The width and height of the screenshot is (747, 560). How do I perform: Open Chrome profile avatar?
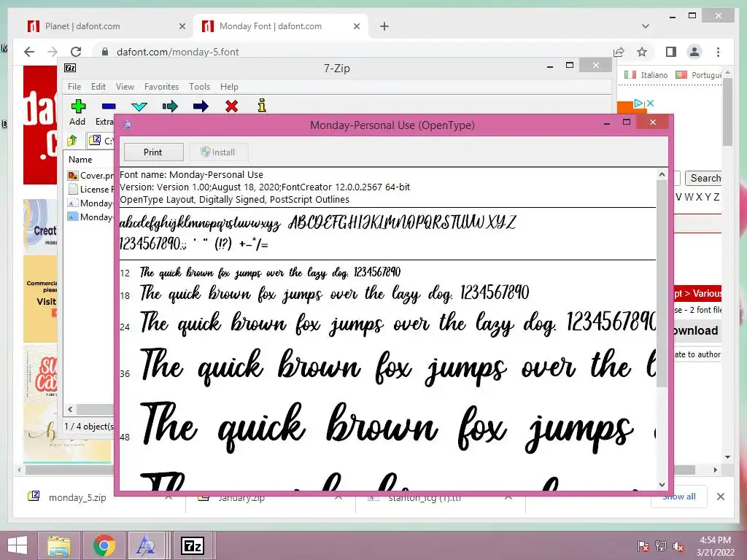(694, 52)
